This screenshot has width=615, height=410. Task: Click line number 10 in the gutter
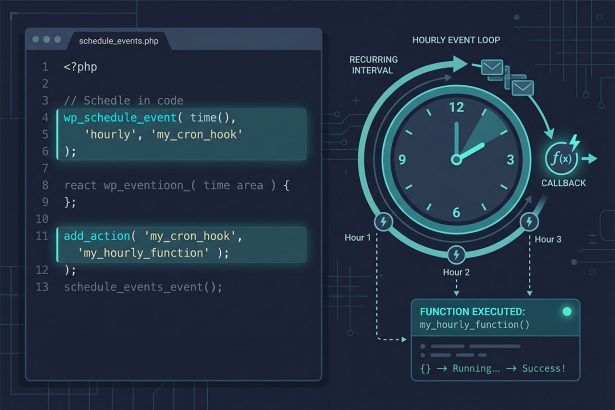(x=42, y=219)
